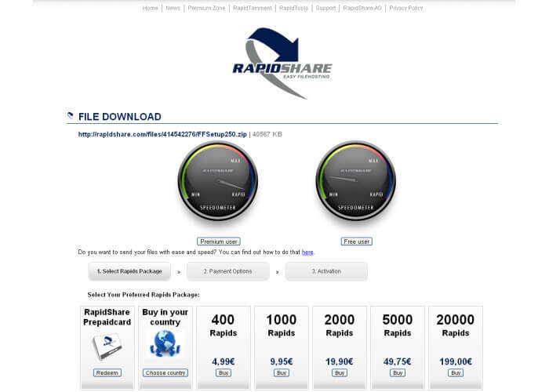Click the RapidShare logo image
Screen dimensions: 549x392
(282, 64)
